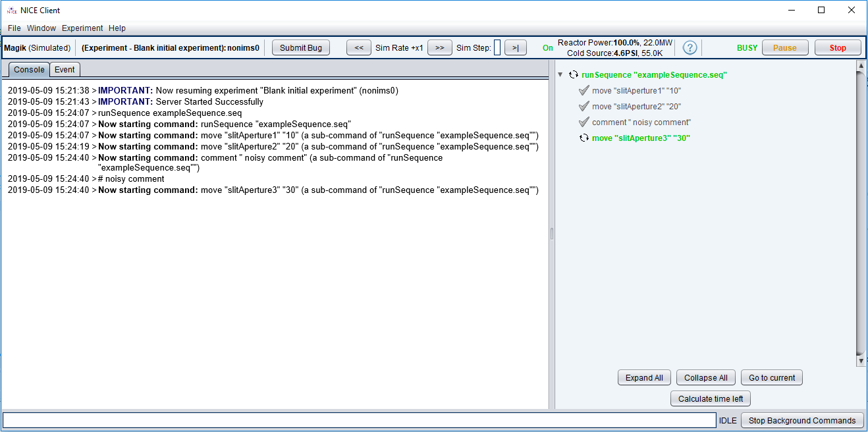The width and height of the screenshot is (868, 432).
Task: Click the checkmark icon next to slitAperture2 move
Action: (x=583, y=107)
